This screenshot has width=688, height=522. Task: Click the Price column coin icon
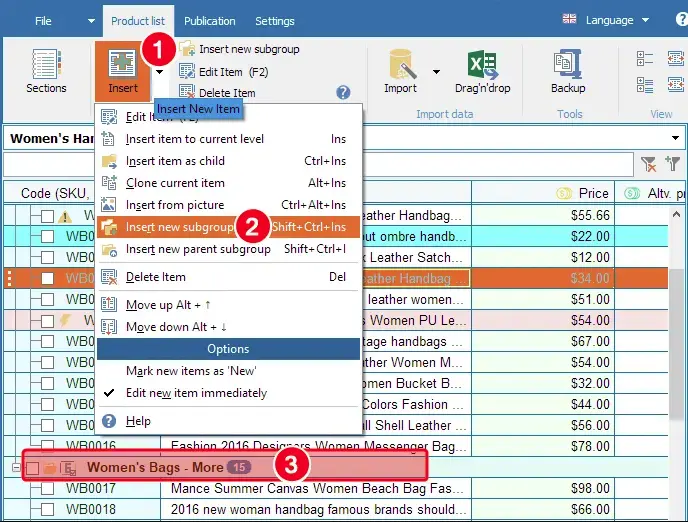(x=564, y=193)
